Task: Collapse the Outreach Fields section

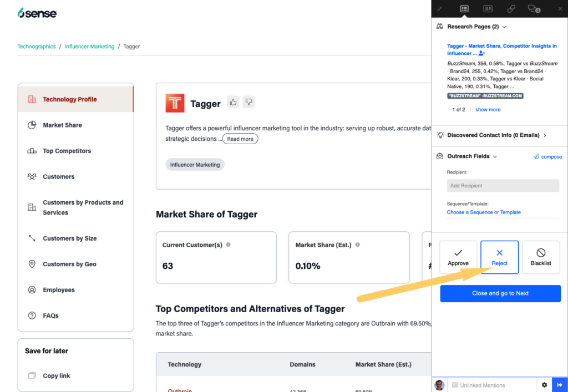Action: pos(495,156)
